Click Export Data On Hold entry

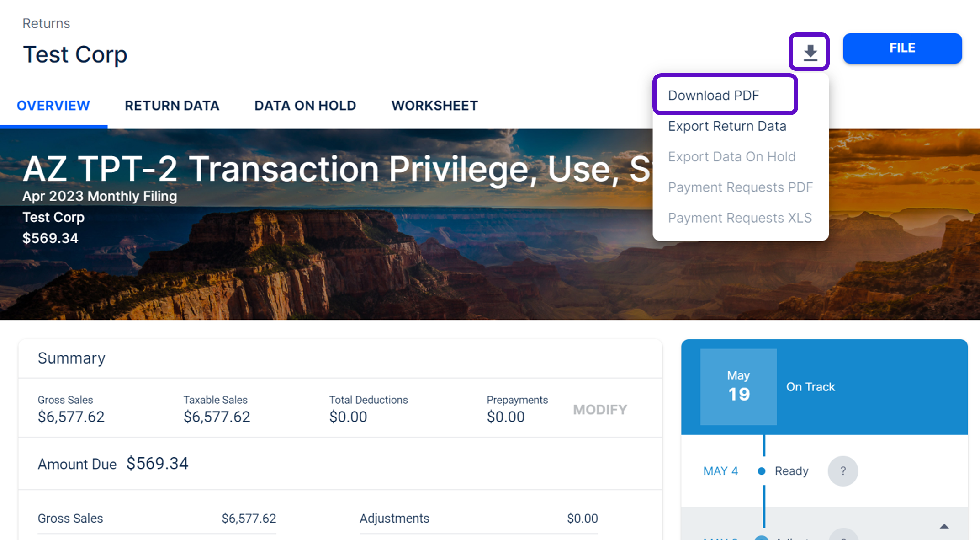tap(731, 157)
